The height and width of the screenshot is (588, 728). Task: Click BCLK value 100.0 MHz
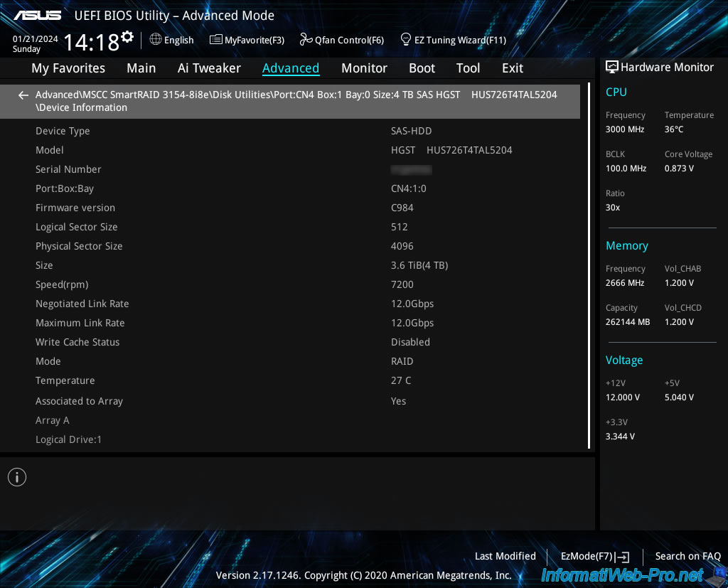(626, 168)
